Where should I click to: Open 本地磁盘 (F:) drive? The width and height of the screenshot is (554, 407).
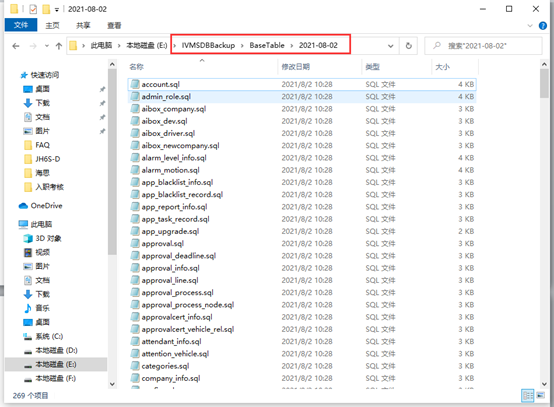click(x=55, y=378)
